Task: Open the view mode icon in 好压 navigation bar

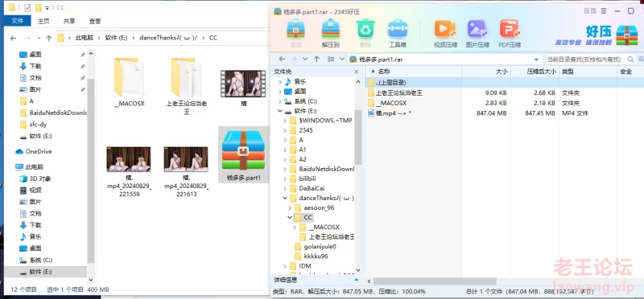Action: point(331,59)
